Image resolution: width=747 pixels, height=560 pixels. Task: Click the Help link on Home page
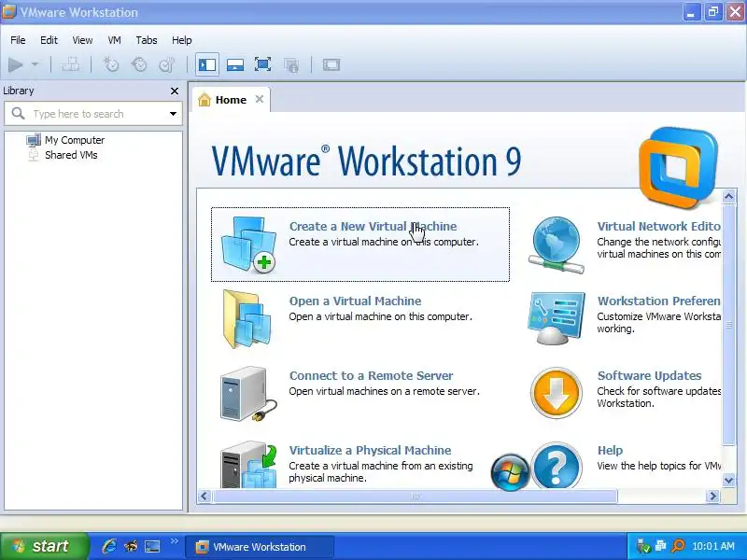tap(610, 450)
